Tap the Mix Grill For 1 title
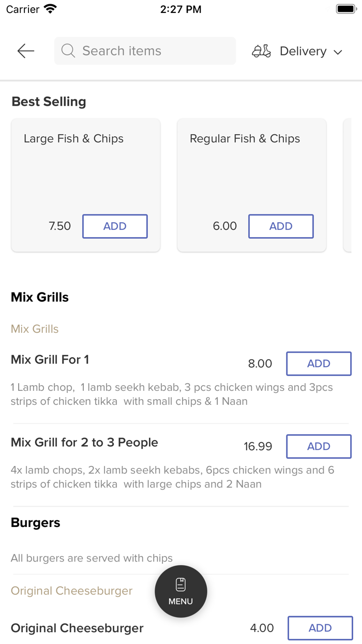The image size is (362, 644). click(x=50, y=359)
